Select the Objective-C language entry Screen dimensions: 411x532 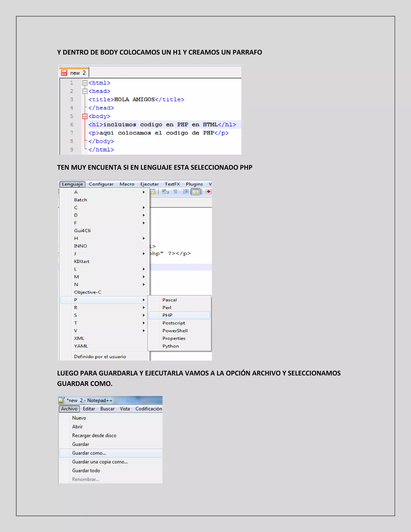(104, 292)
